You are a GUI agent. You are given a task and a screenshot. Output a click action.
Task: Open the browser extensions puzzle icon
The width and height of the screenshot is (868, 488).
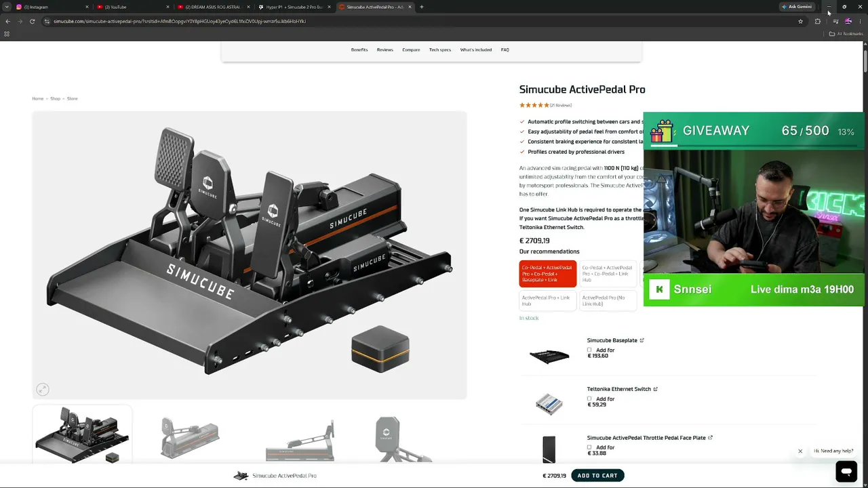[x=818, y=21]
